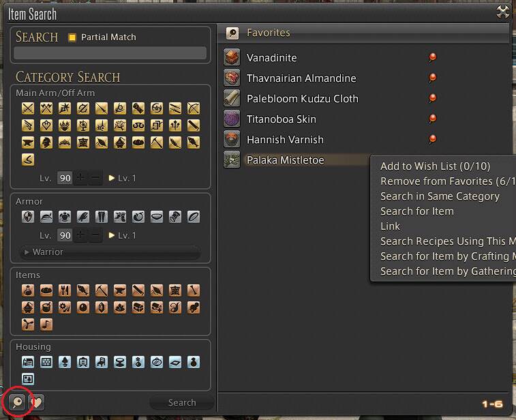Toggle the Partial Match checkbox

click(x=72, y=37)
